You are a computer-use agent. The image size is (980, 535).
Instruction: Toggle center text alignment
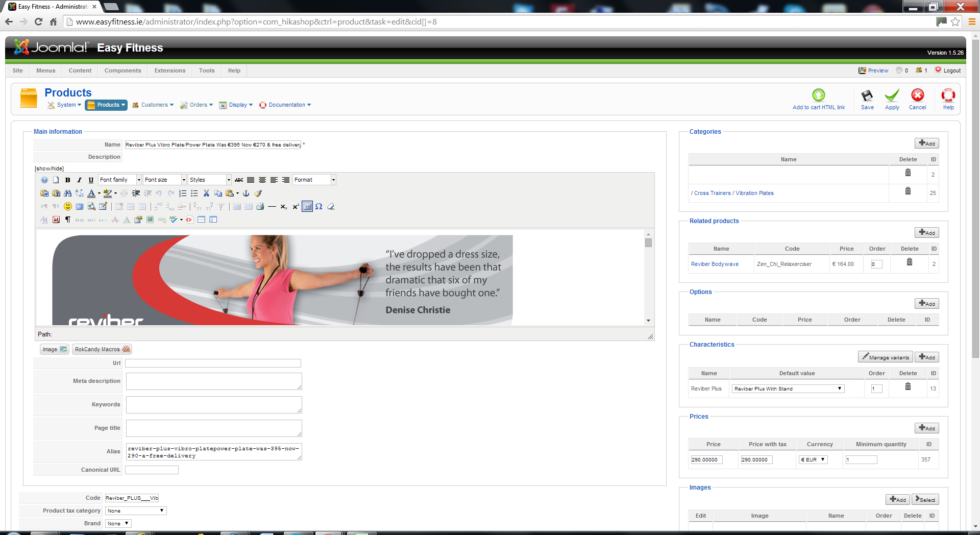click(x=262, y=180)
